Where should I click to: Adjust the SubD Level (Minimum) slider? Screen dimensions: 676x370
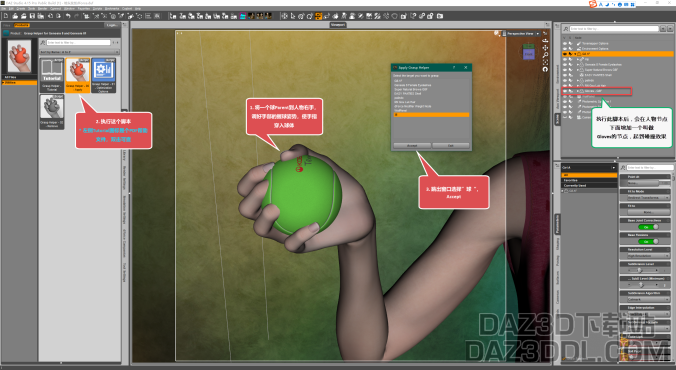click(x=642, y=285)
